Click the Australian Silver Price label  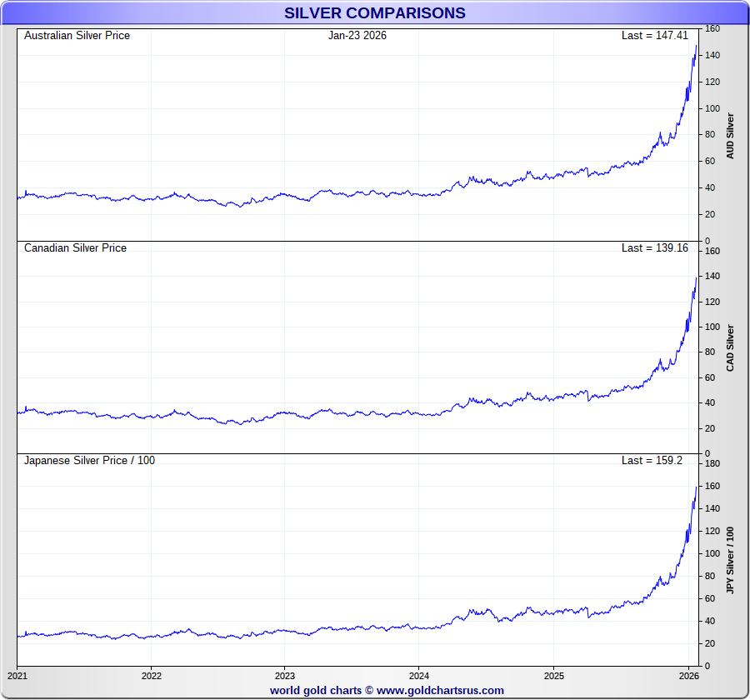(77, 36)
